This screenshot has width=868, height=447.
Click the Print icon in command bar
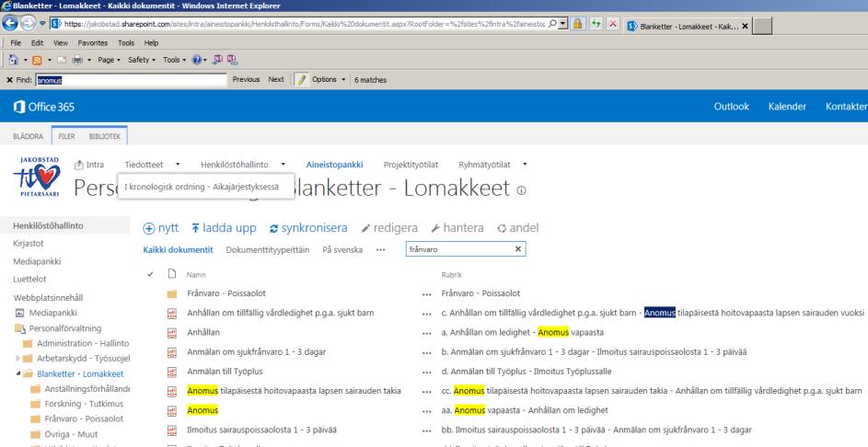[77, 60]
